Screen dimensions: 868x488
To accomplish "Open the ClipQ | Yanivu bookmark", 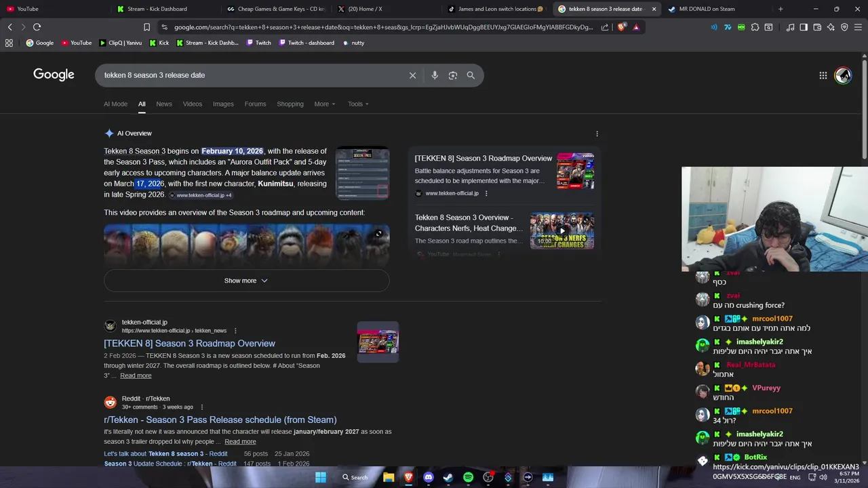I will tap(121, 43).
